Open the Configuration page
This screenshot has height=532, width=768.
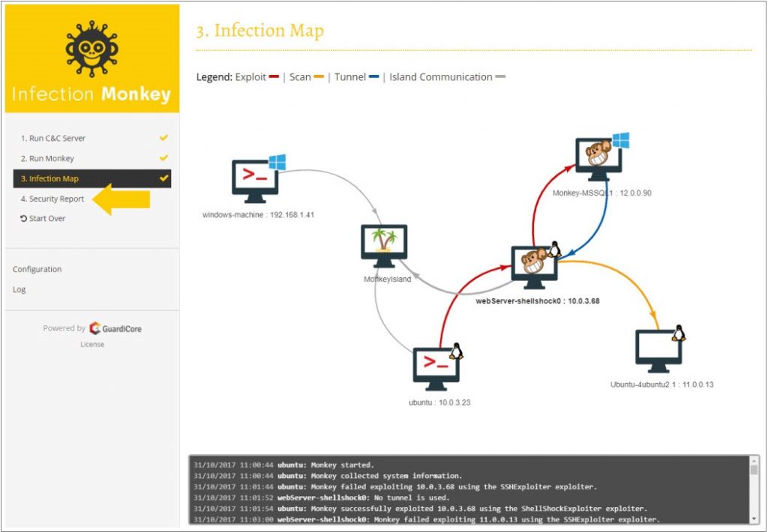tap(37, 269)
